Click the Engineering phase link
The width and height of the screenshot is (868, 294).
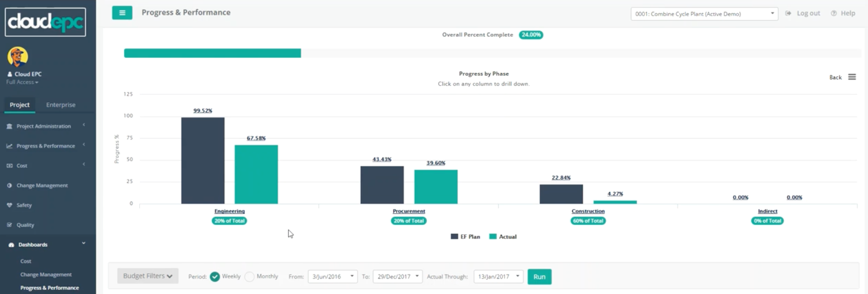click(229, 211)
